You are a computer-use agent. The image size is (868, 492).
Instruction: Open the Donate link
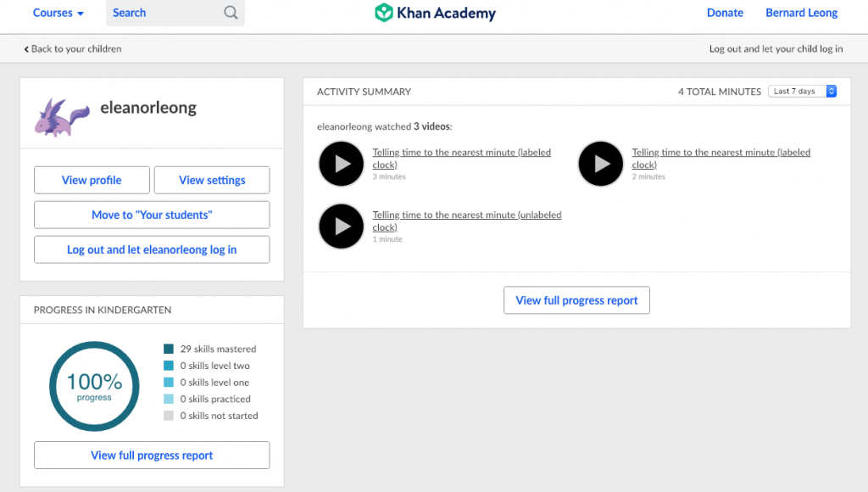click(x=725, y=13)
